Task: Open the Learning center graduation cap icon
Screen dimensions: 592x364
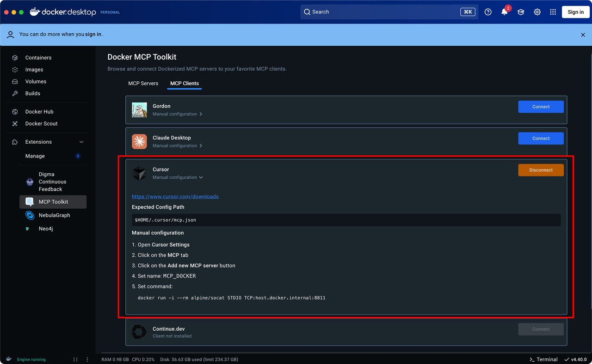Action: [521, 12]
